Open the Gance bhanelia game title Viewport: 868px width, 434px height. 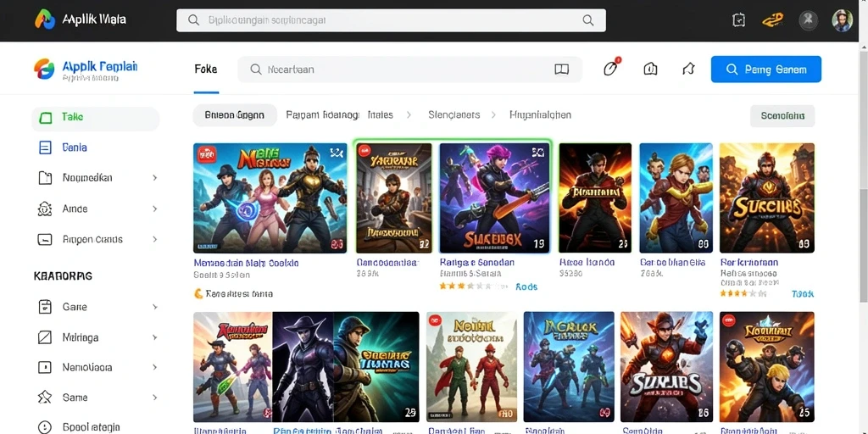[x=672, y=263]
